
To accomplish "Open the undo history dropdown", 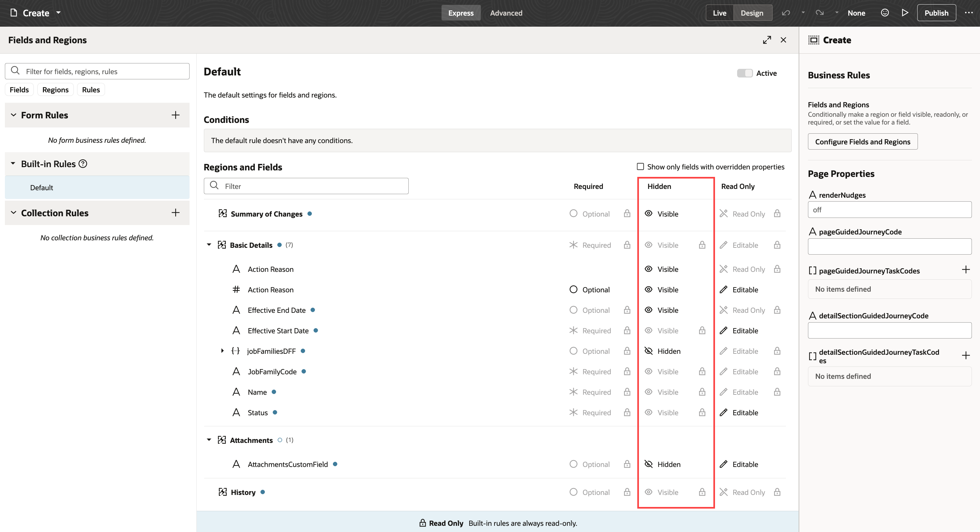I will (803, 13).
